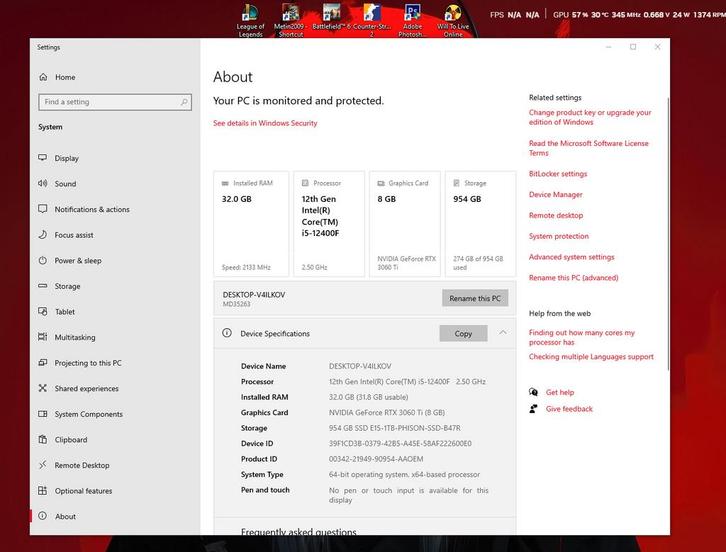
Task: Click the DESKTOP-V4ILKOV device name value
Action: click(360, 366)
